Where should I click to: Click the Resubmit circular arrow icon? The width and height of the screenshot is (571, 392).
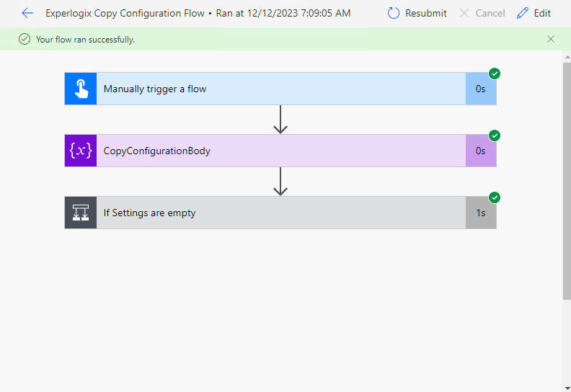point(394,13)
